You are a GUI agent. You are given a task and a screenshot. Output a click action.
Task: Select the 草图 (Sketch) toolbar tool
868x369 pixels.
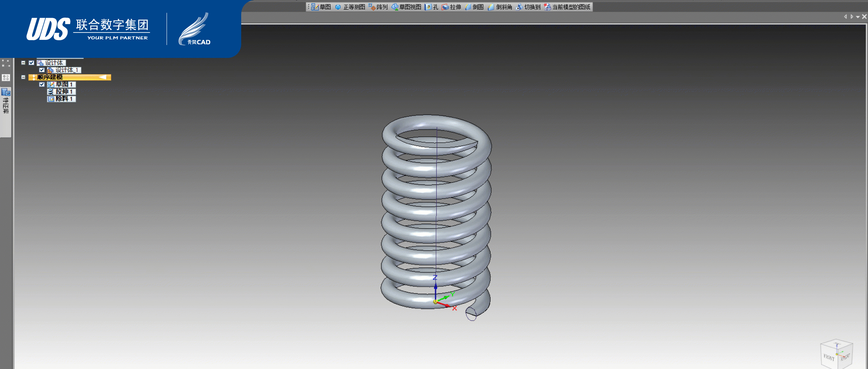(321, 7)
